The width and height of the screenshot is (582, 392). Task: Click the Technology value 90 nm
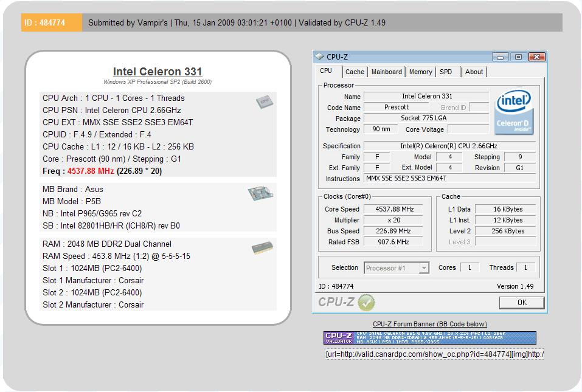381,129
